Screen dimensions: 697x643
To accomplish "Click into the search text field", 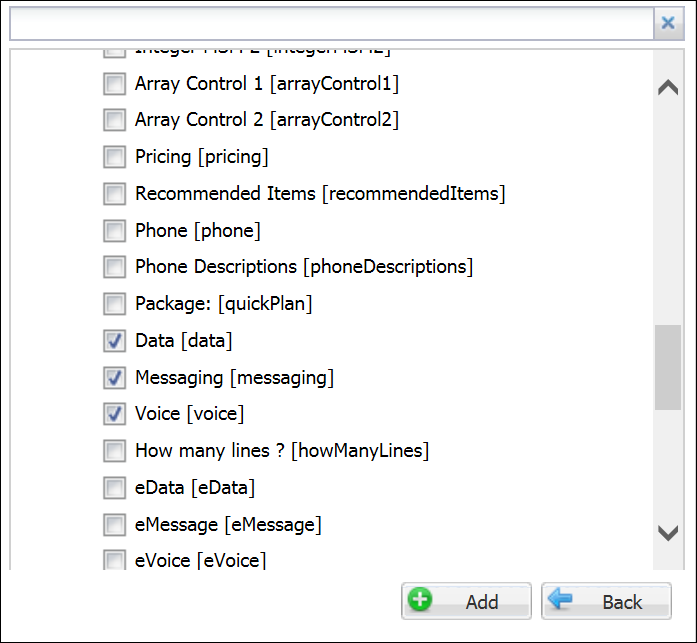I will pyautogui.click(x=330, y=23).
